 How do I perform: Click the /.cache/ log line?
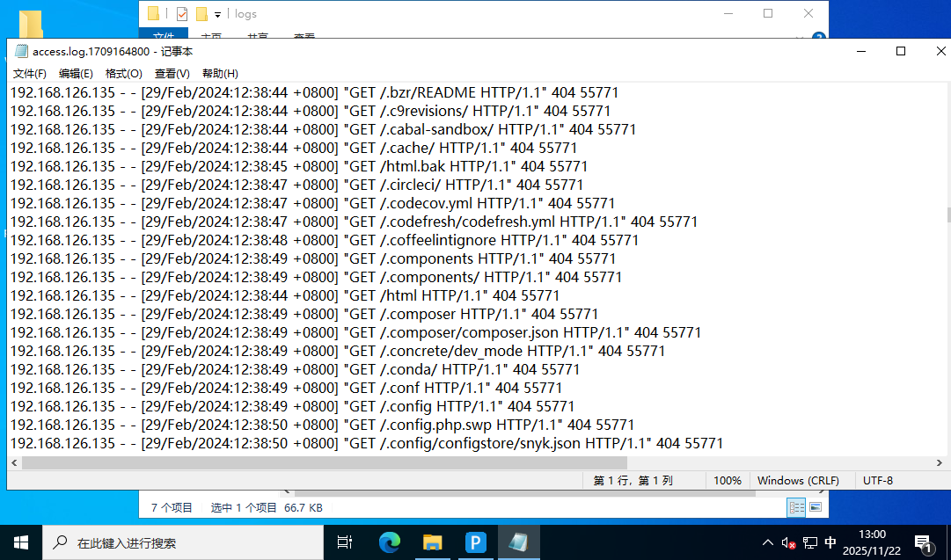(x=294, y=148)
